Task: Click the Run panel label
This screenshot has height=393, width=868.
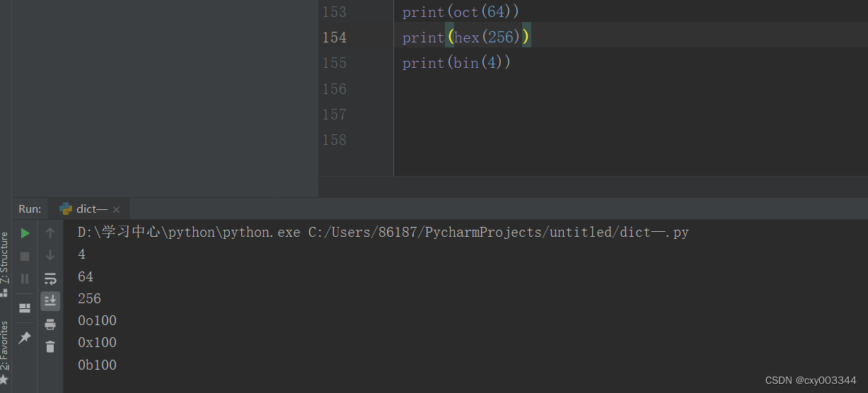Action: pos(30,209)
